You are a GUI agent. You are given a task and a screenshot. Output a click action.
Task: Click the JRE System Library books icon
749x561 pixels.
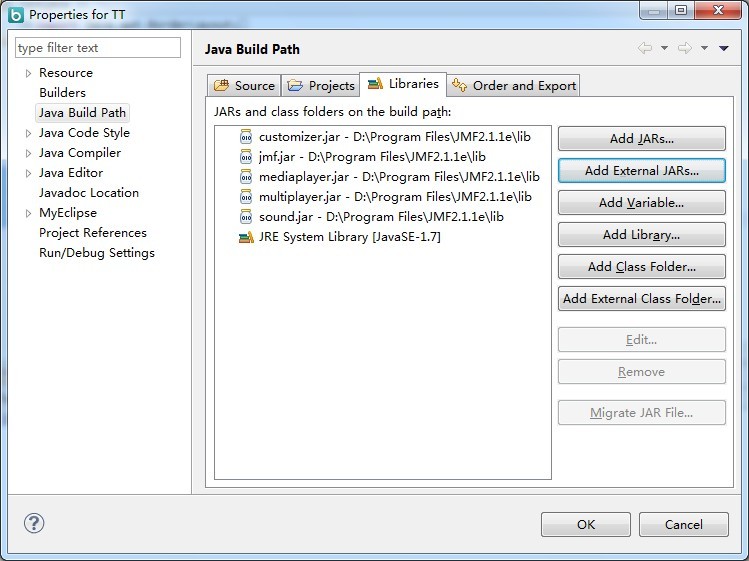click(x=246, y=237)
